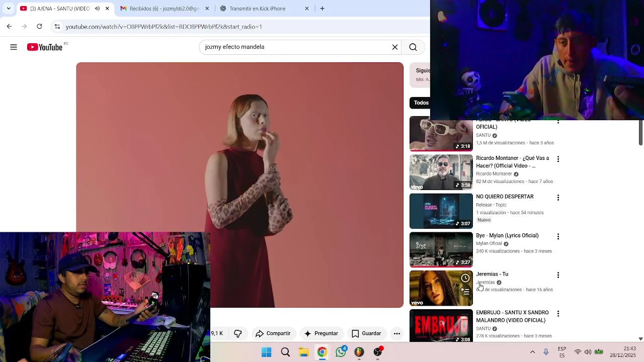Save video with Guardar button
The height and width of the screenshot is (362, 644).
coord(366,333)
